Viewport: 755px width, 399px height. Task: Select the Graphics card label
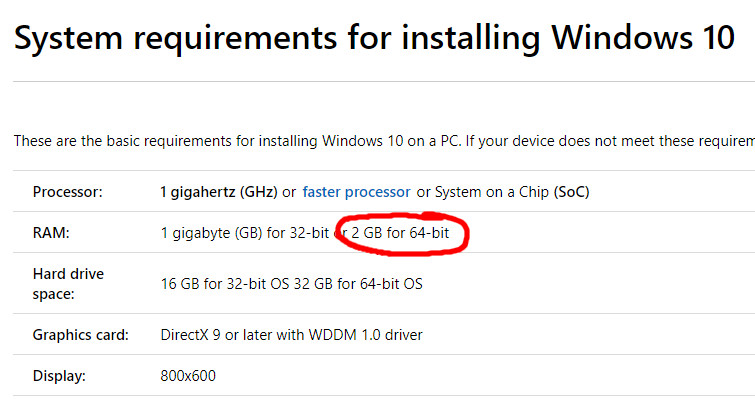(x=80, y=335)
